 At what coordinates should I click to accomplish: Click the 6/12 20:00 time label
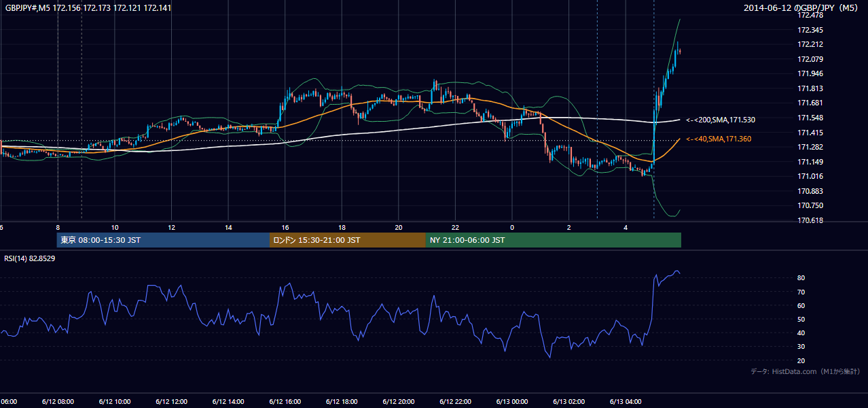pyautogui.click(x=398, y=401)
